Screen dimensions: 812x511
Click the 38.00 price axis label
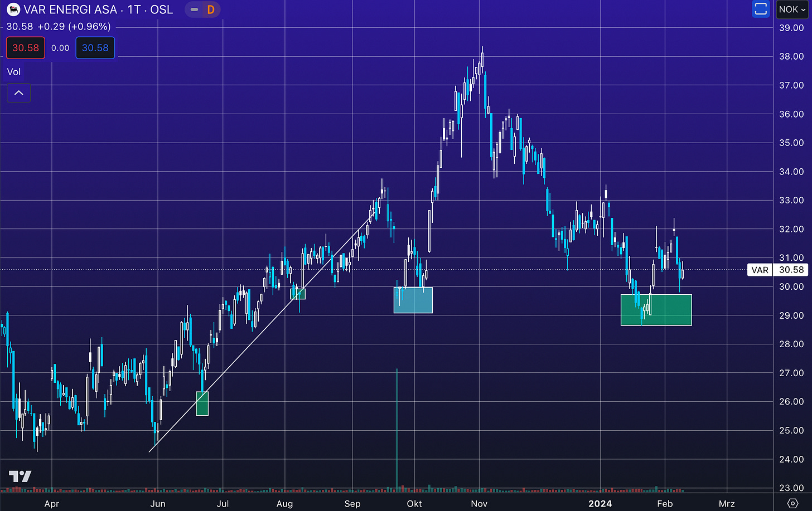[791, 56]
